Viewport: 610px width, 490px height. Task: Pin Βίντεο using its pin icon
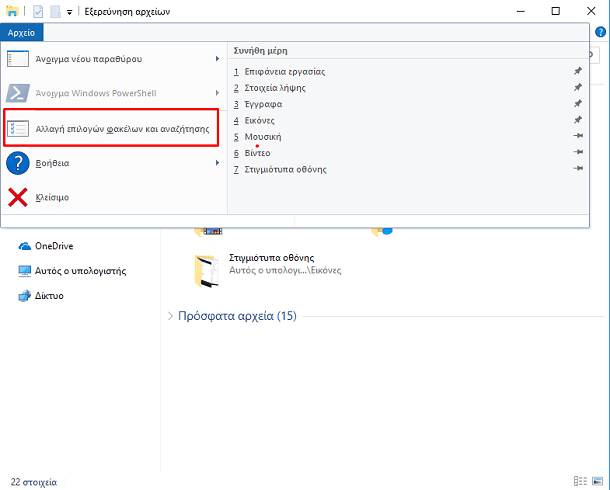click(578, 152)
